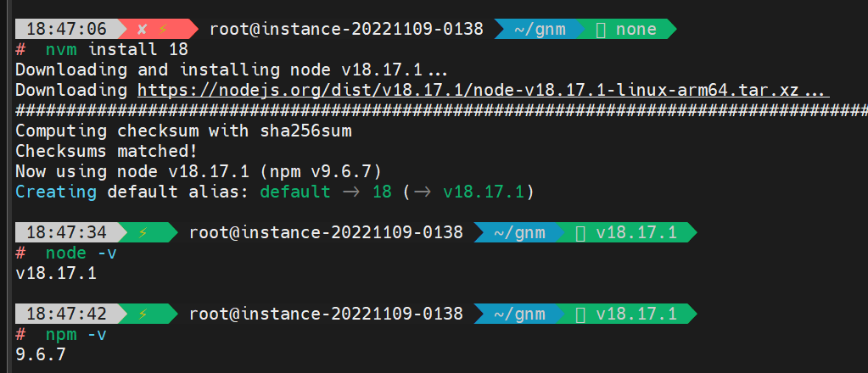Viewport: 868px width, 373px height.
Task: Click the lightning bolt beside 18:47:34
Action: click(143, 232)
